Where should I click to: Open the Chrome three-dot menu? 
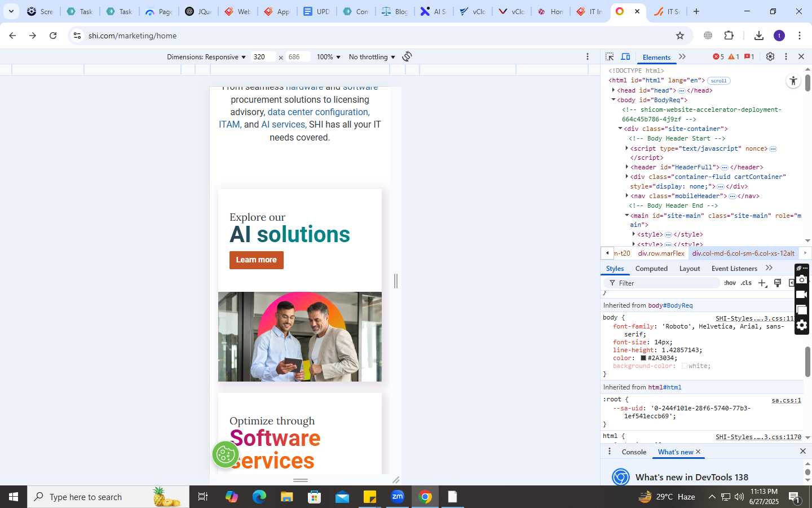(800, 36)
